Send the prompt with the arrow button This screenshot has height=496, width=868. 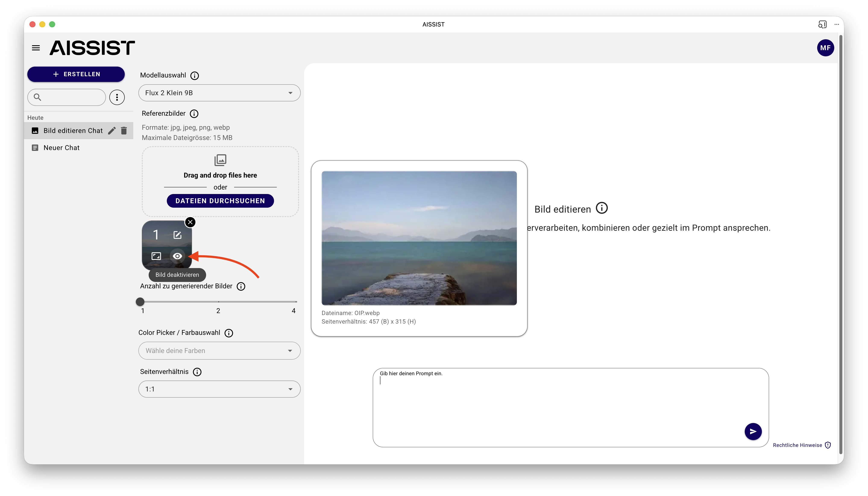pyautogui.click(x=753, y=432)
